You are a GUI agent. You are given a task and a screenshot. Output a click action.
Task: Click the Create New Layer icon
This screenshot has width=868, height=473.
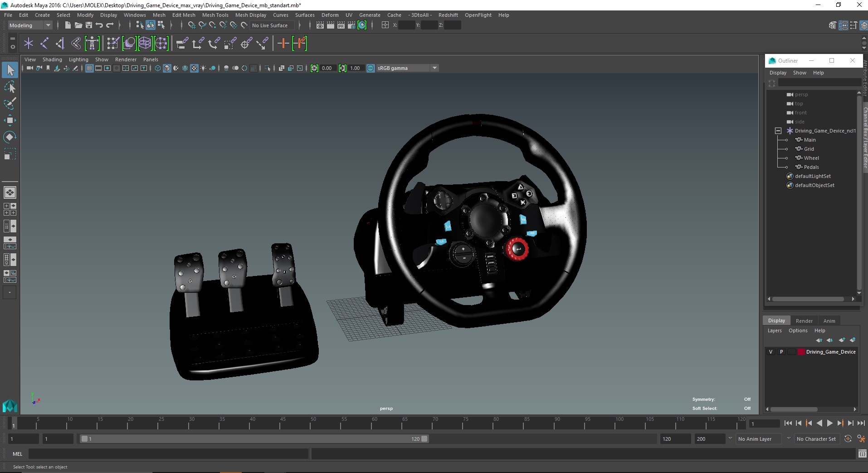[x=842, y=340]
